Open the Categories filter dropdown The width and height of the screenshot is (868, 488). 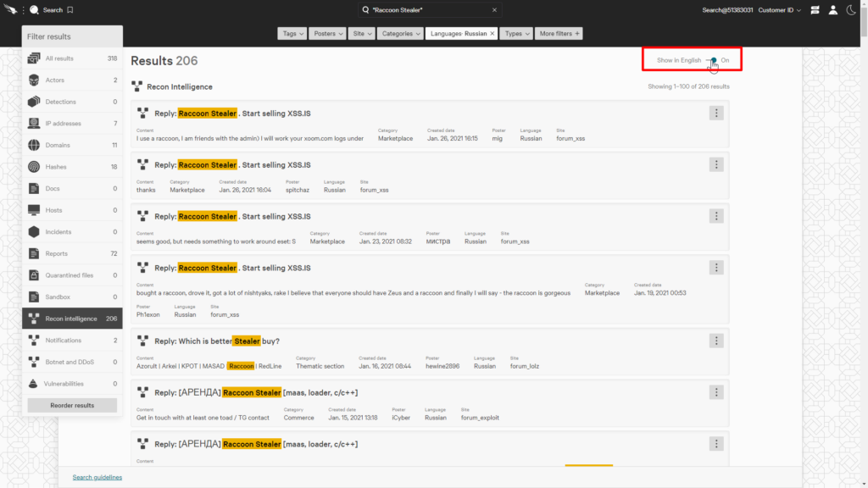(x=398, y=33)
